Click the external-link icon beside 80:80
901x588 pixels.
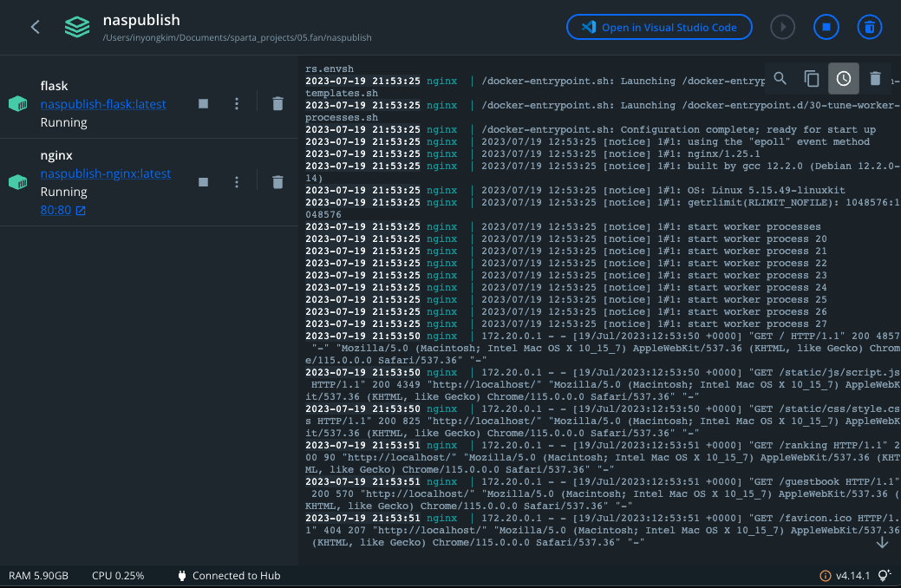81,211
